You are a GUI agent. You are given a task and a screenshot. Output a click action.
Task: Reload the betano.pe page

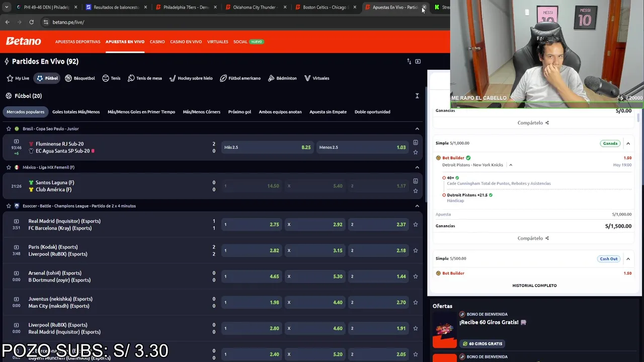pyautogui.click(x=31, y=22)
